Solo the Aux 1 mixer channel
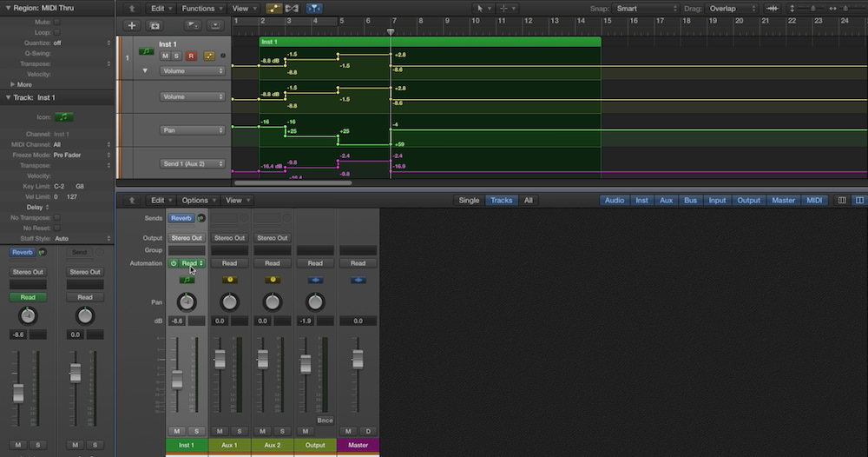 240,431
